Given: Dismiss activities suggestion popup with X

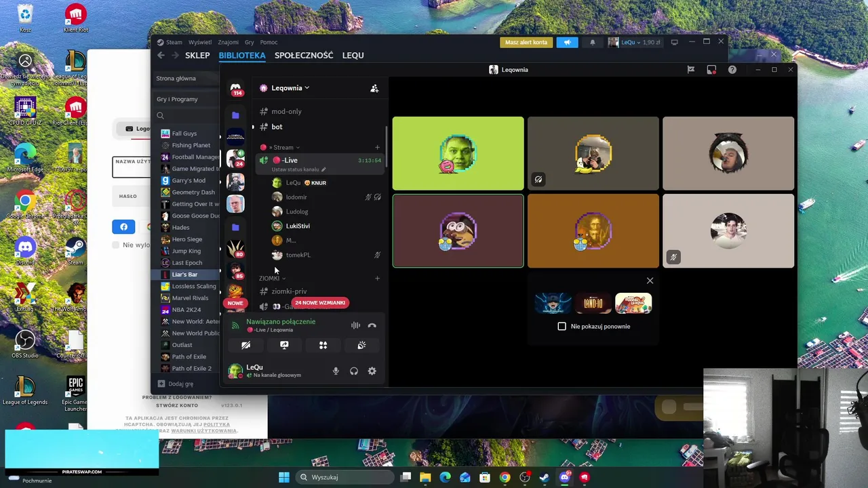Looking at the screenshot, I should pos(650,281).
